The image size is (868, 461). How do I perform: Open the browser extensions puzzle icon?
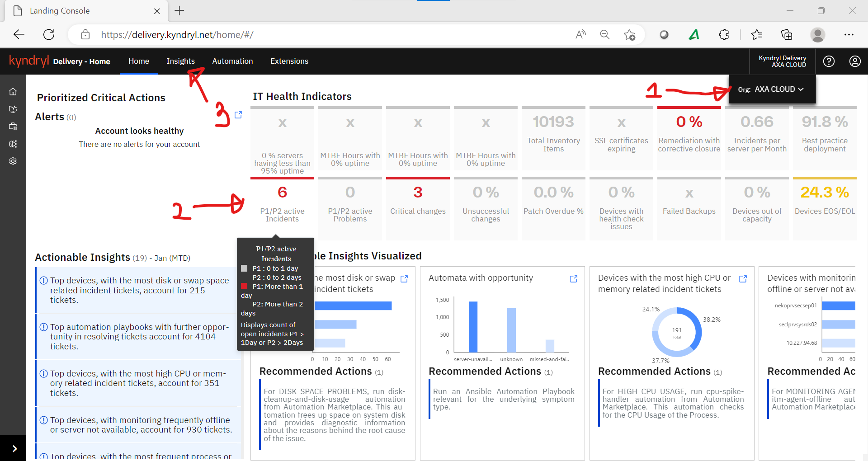[x=724, y=34]
